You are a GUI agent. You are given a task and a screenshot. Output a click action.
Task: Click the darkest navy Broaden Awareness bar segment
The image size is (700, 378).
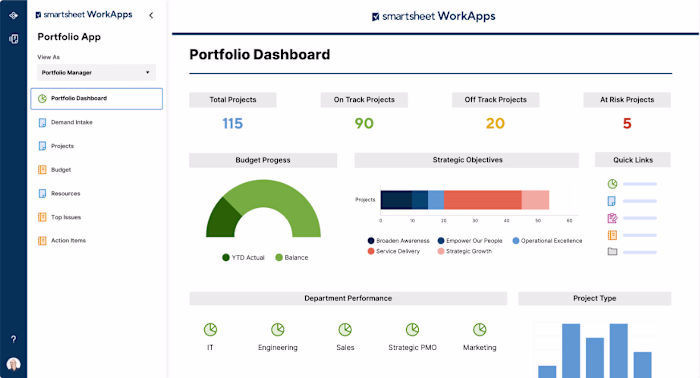tap(396, 200)
